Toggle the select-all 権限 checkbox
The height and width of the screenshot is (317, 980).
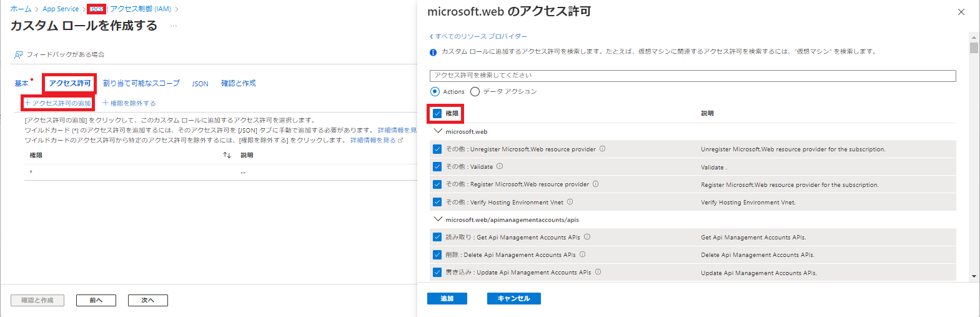tap(437, 113)
